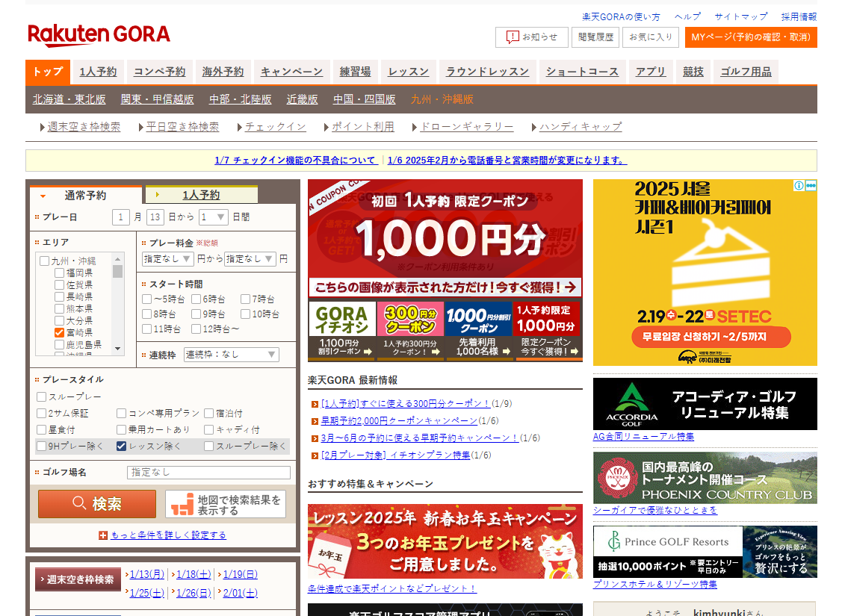Click the orange 検索 button
The image size is (845, 616).
click(x=97, y=504)
